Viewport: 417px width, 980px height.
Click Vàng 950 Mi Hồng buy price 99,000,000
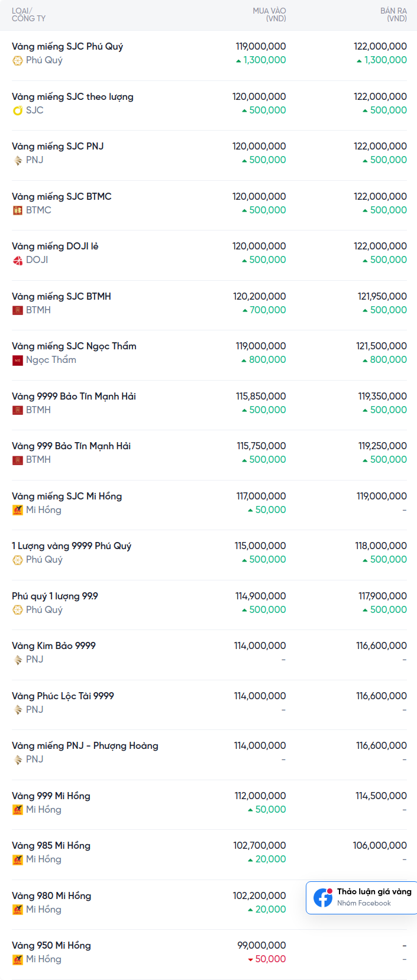(261, 946)
